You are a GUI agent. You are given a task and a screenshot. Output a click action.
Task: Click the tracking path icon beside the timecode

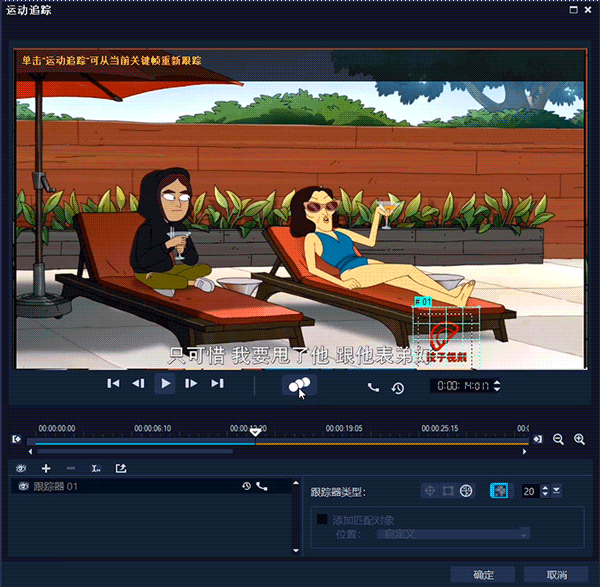(x=373, y=388)
